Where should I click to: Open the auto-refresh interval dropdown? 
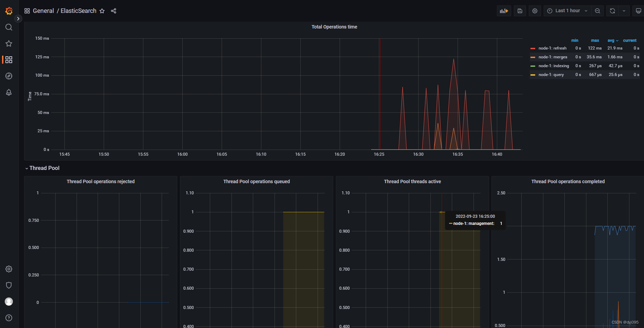pyautogui.click(x=624, y=11)
